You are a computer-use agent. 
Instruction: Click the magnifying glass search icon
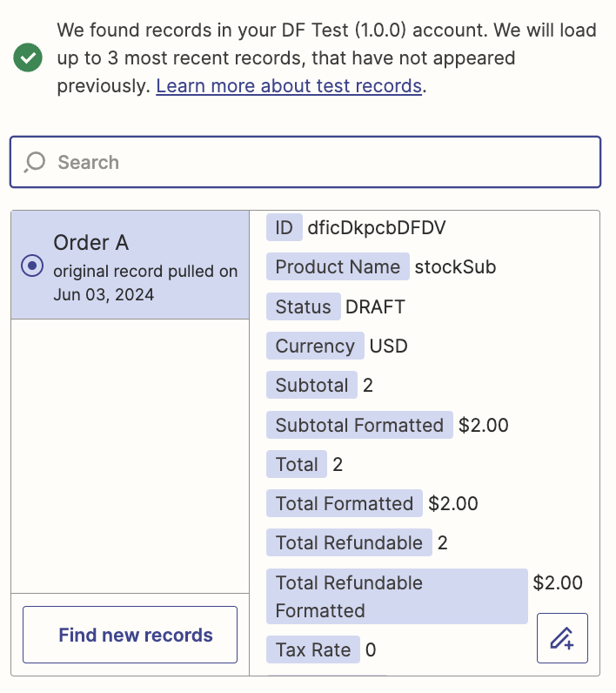click(x=35, y=162)
